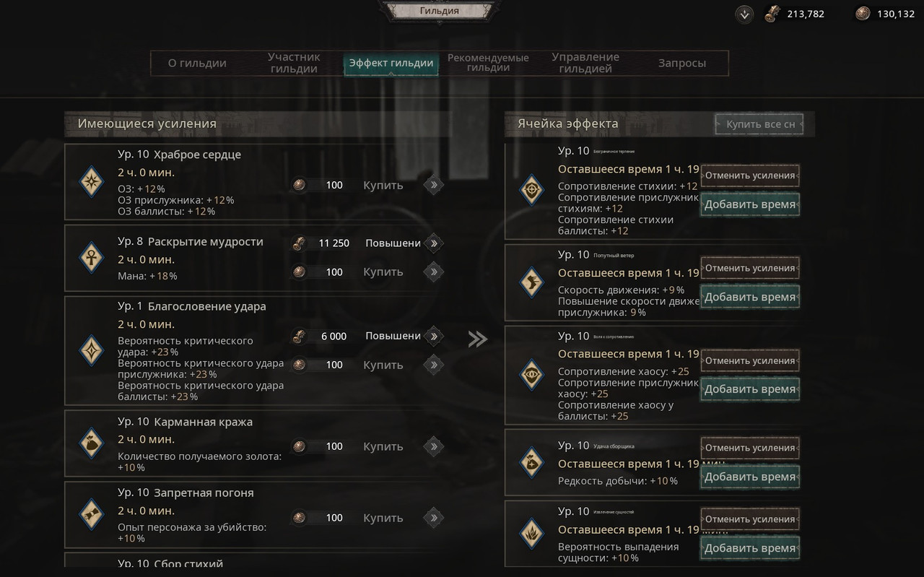Click the large double-arrow between panels
The height and width of the screenshot is (577, 924).
(x=478, y=339)
